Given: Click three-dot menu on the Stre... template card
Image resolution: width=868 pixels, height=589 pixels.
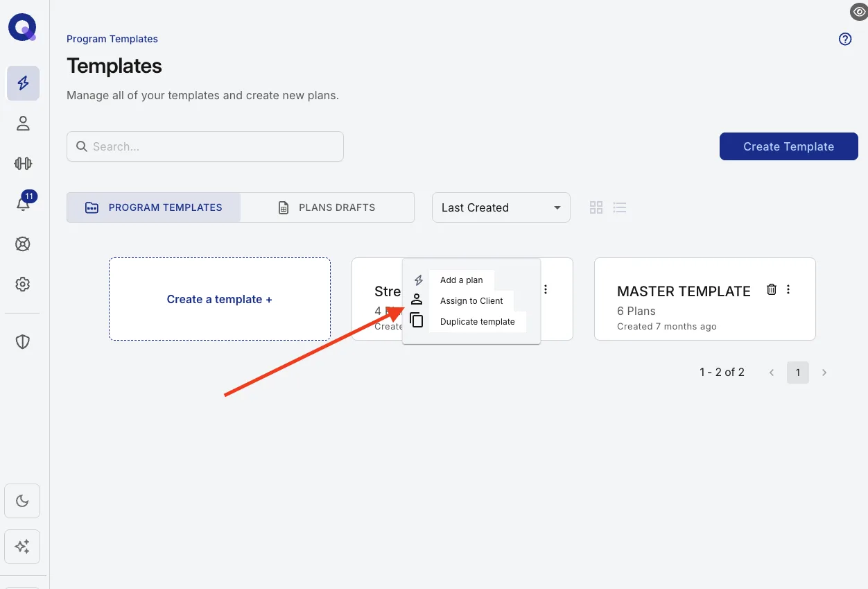Looking at the screenshot, I should pos(546,289).
